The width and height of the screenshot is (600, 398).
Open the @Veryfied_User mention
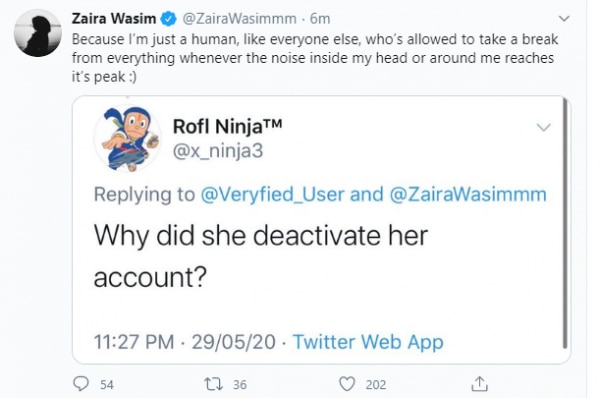[272, 194]
